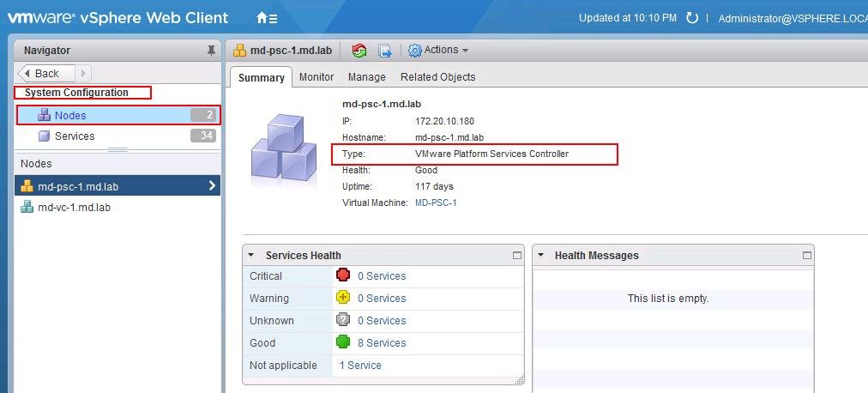Click the Nodes cube icon
The image size is (868, 393).
(44, 115)
